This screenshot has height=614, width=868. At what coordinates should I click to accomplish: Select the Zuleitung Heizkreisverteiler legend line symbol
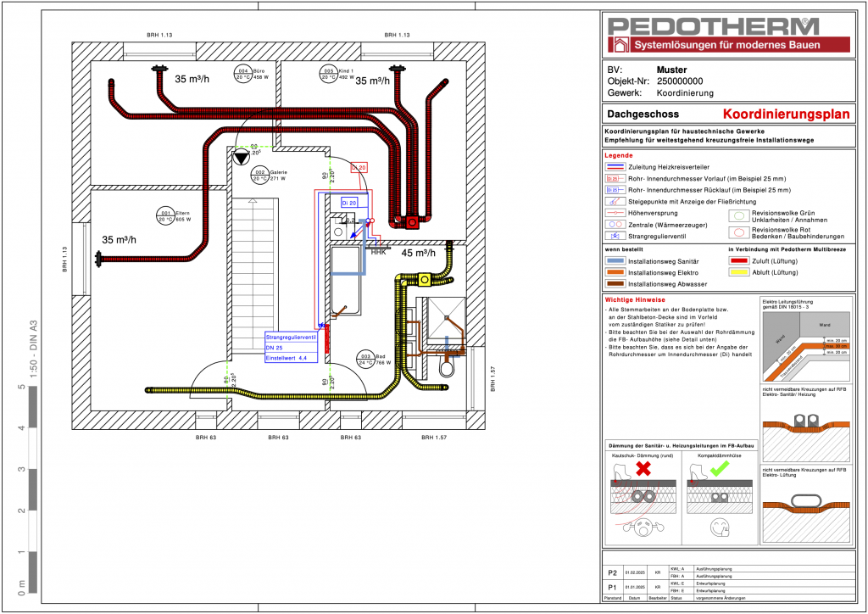(x=615, y=167)
